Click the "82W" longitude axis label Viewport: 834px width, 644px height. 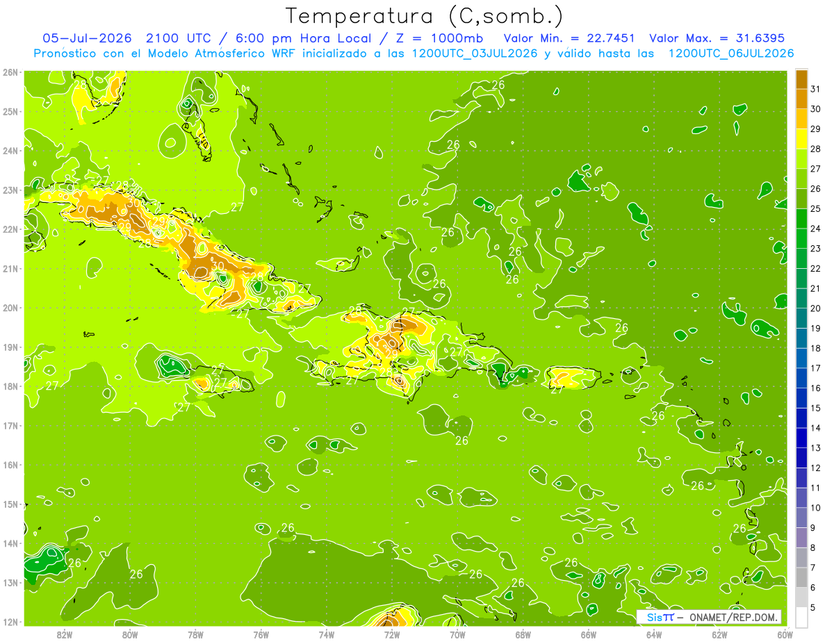pyautogui.click(x=65, y=634)
